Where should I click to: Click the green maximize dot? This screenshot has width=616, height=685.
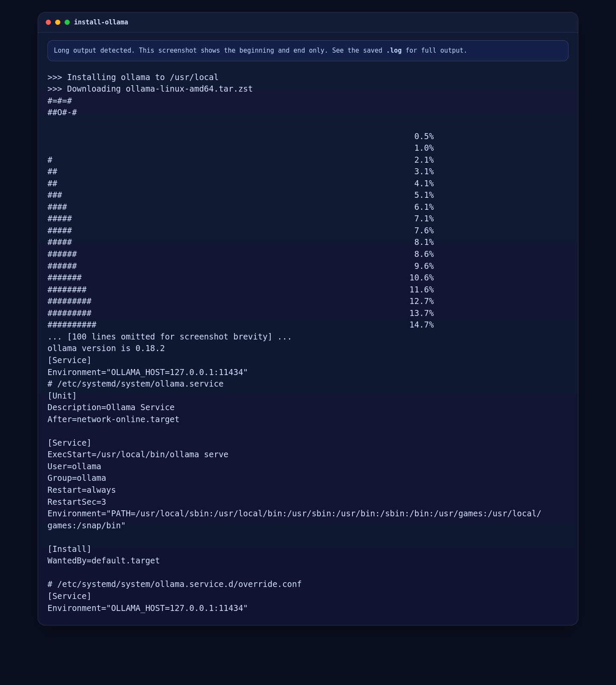(x=67, y=22)
